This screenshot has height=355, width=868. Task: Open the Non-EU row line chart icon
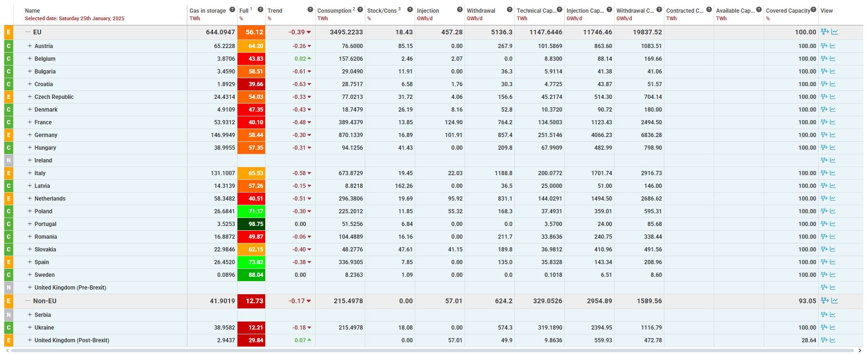835,301
